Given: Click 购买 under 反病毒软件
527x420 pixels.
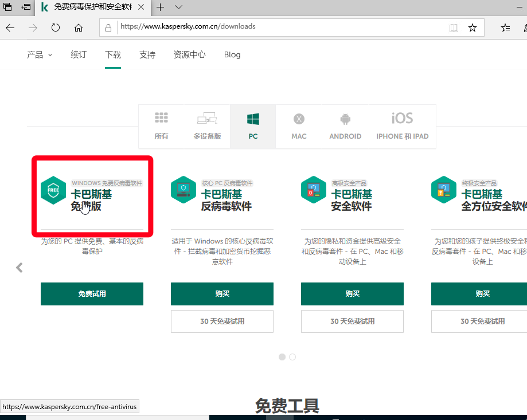Looking at the screenshot, I should coord(222,294).
